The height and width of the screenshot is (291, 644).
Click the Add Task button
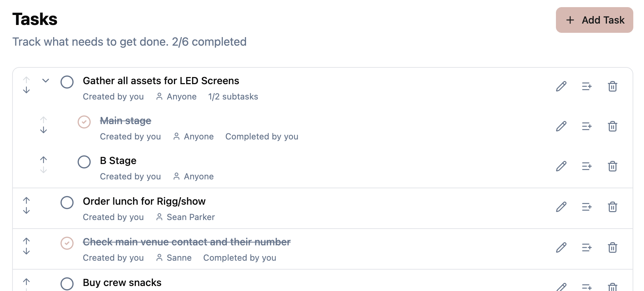pyautogui.click(x=594, y=20)
